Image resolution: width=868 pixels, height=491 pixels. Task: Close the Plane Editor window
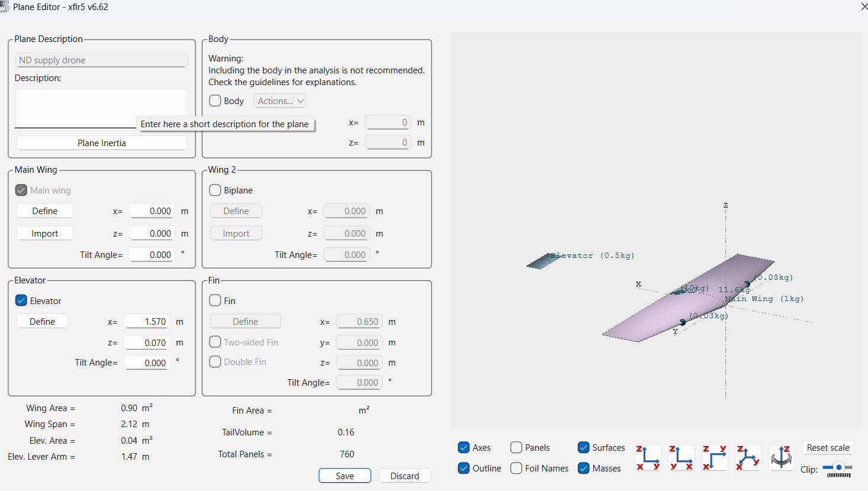pyautogui.click(x=863, y=7)
